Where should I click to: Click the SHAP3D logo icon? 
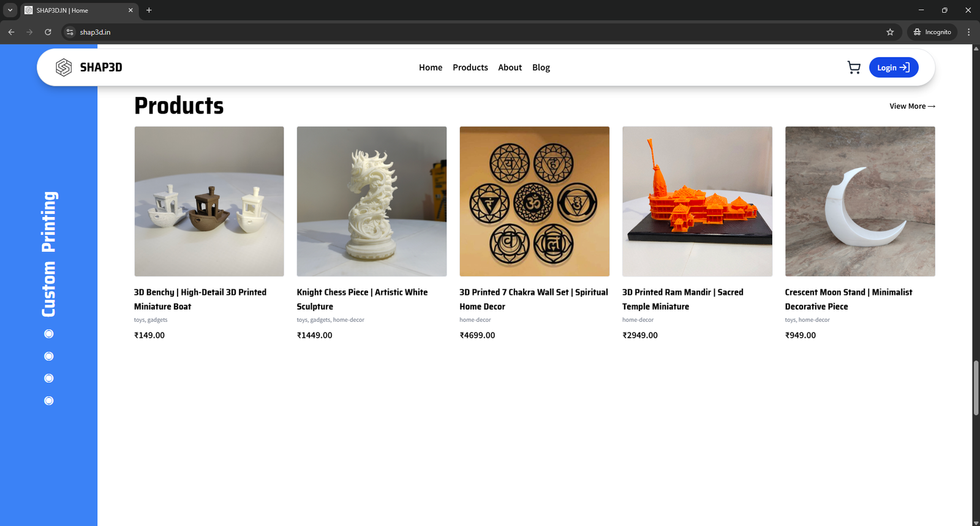click(64, 67)
